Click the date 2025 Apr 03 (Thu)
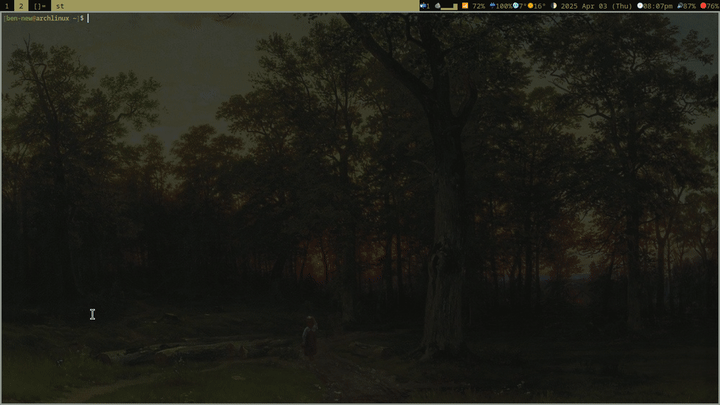The height and width of the screenshot is (405, 720). tap(597, 6)
